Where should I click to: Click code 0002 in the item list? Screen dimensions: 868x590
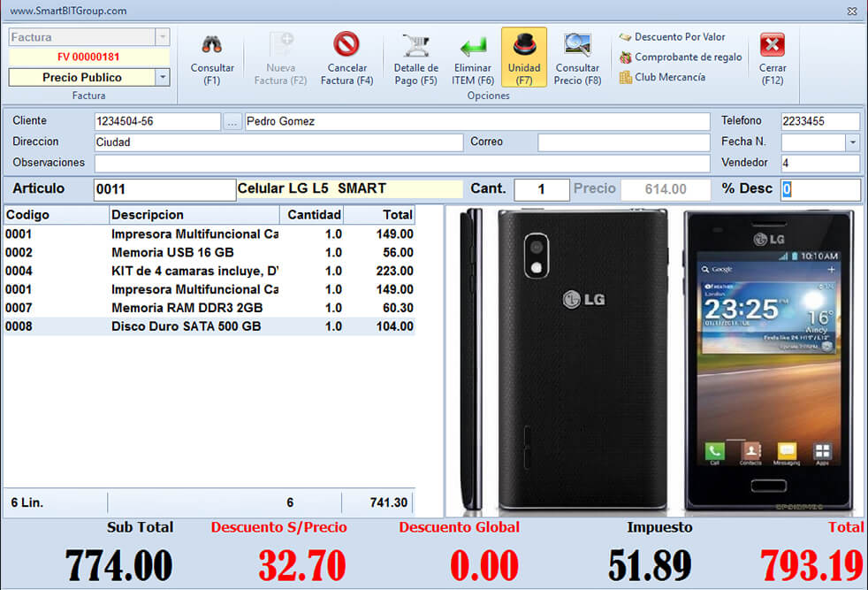pyautogui.click(x=19, y=253)
